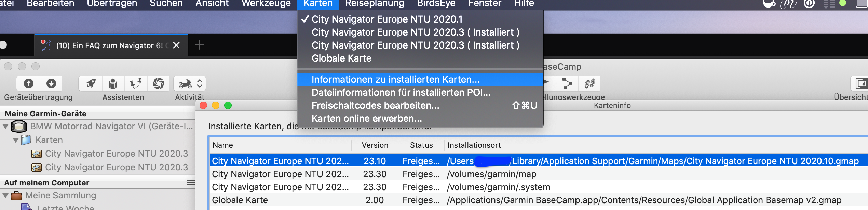Image resolution: width=868 pixels, height=210 pixels.
Task: Open the Reiseplanung menu
Action: 375,4
